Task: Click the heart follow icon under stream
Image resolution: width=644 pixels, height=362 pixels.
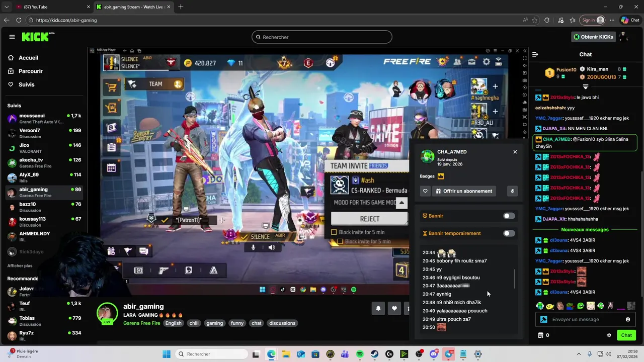Action: 394,309
